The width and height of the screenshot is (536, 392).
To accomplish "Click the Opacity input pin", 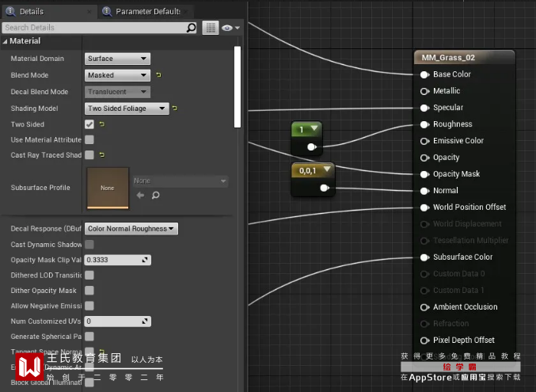I will point(424,158).
